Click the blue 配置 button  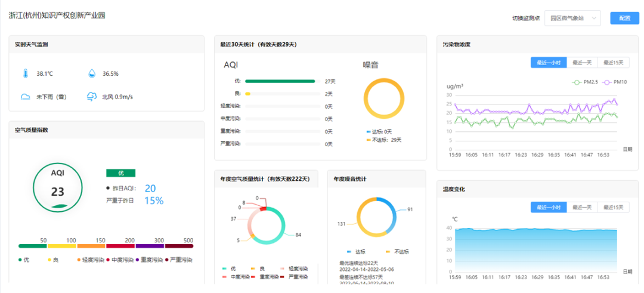[x=624, y=18]
